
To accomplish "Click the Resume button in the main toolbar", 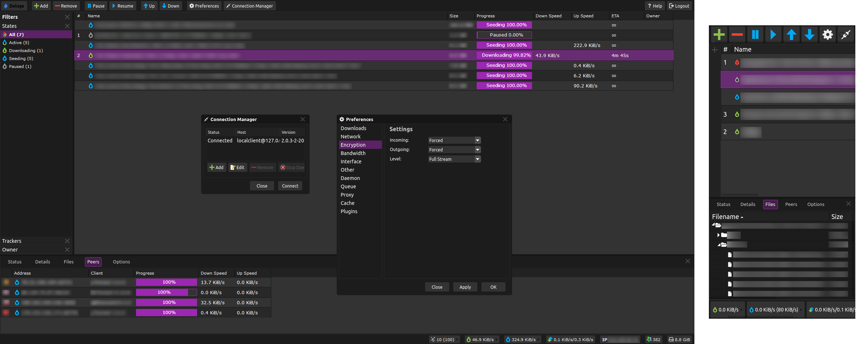I will (123, 6).
